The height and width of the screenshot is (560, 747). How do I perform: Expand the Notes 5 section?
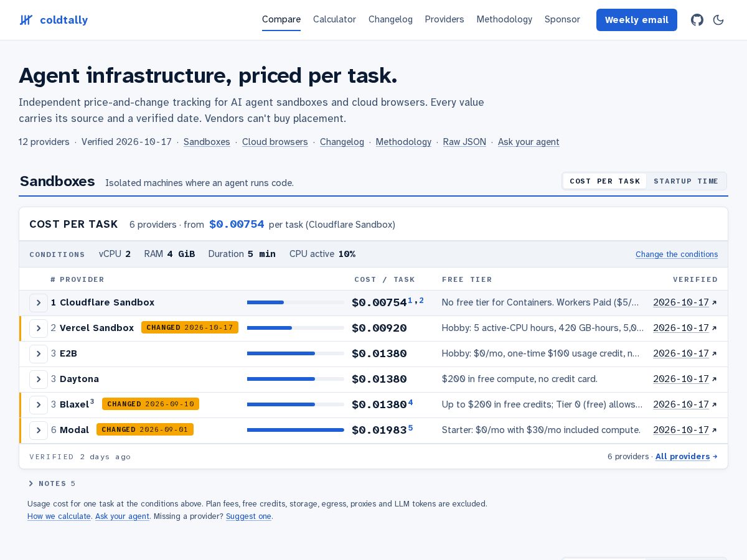pyautogui.click(x=52, y=483)
